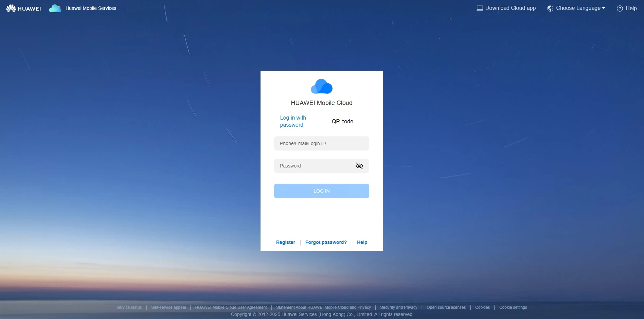The width and height of the screenshot is (644, 319).
Task: Click the globe icon next to Choose Language
Action: click(550, 8)
